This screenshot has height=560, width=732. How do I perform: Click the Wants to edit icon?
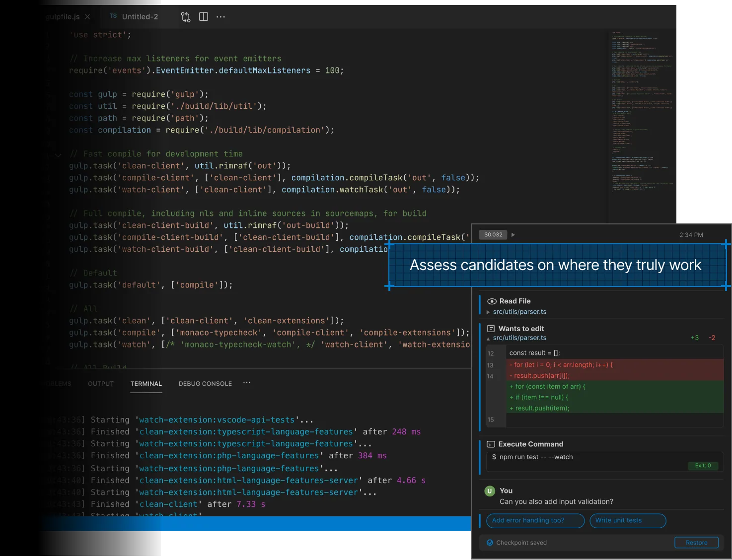[491, 329]
